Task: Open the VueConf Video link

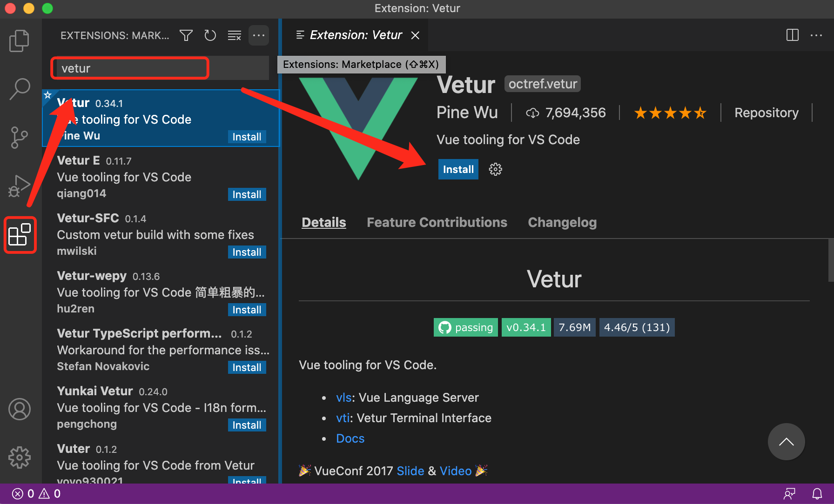Action: coord(456,471)
